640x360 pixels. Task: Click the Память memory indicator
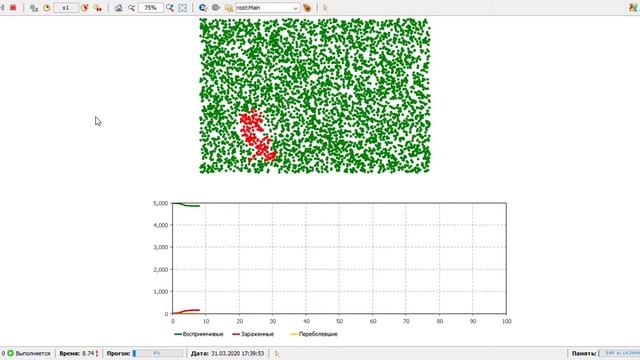(x=606, y=353)
